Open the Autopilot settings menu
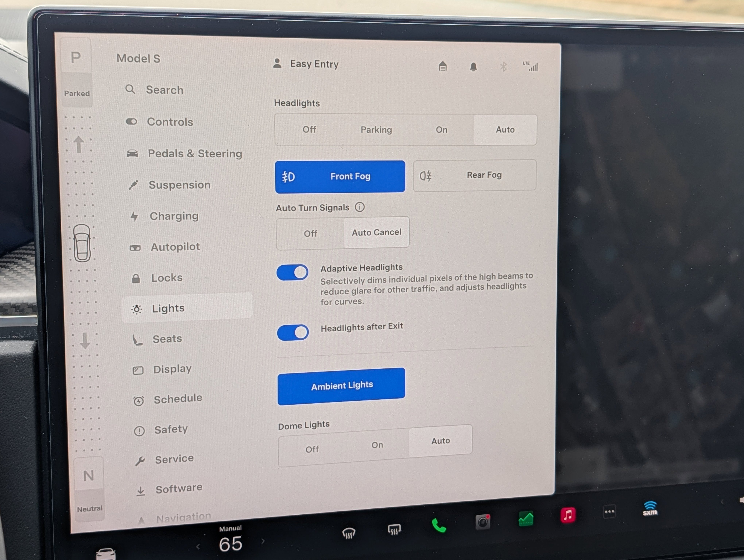The width and height of the screenshot is (744, 560). click(175, 247)
